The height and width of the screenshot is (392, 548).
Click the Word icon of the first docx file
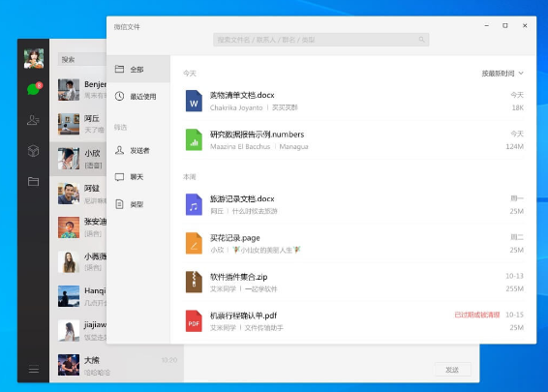tap(194, 101)
